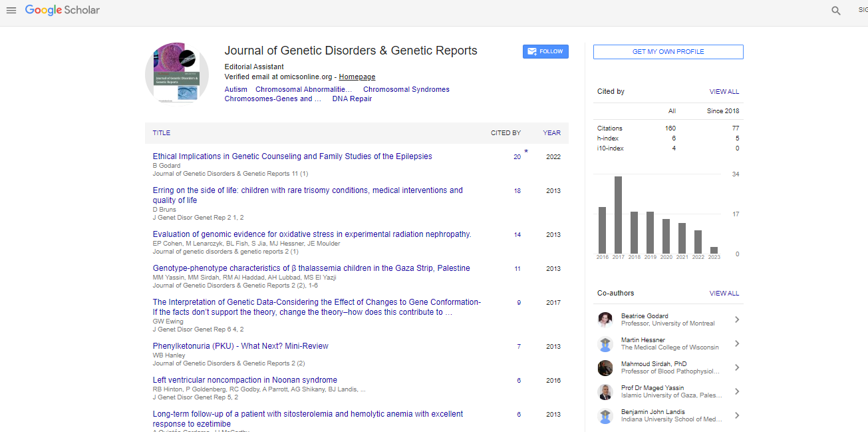
Task: Select the Chromosomal Abnormalities tag
Action: 305,89
